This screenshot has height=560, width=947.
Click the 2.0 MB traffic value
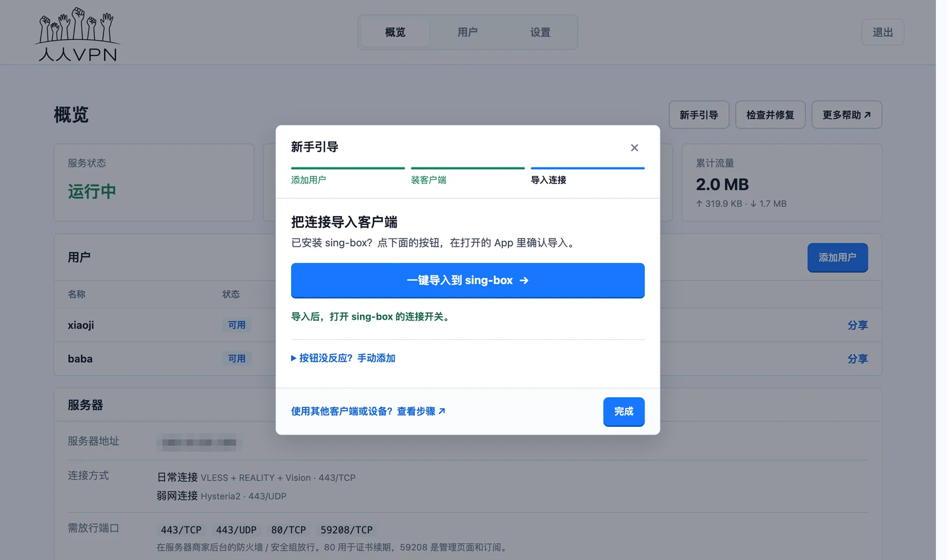[x=722, y=185]
